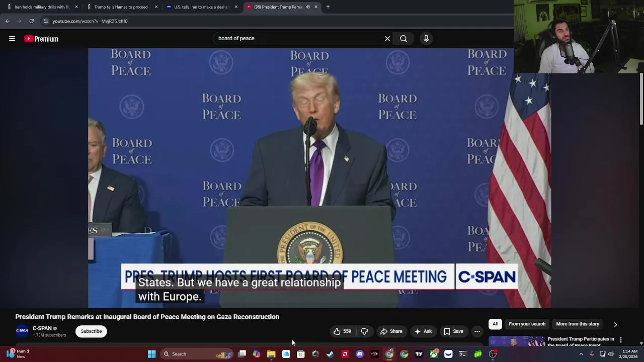This screenshot has height=362, width=644.
Task: Open the volume control in tray
Action: tap(611, 354)
